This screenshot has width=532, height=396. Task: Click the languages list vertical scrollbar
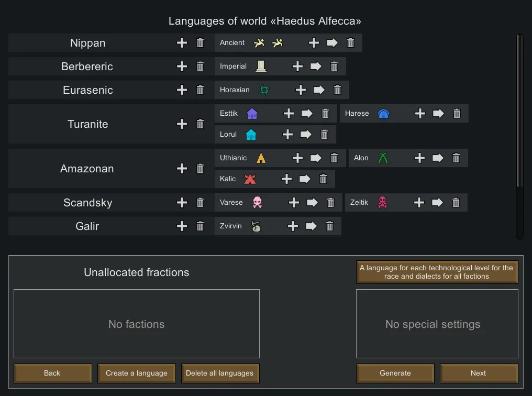[x=519, y=110]
